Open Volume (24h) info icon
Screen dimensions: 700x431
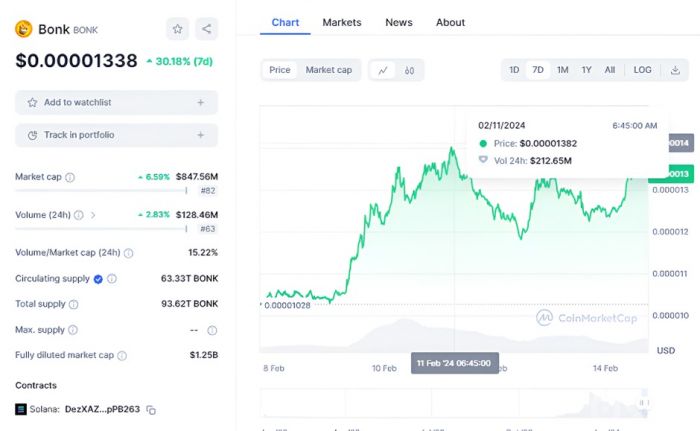point(79,215)
